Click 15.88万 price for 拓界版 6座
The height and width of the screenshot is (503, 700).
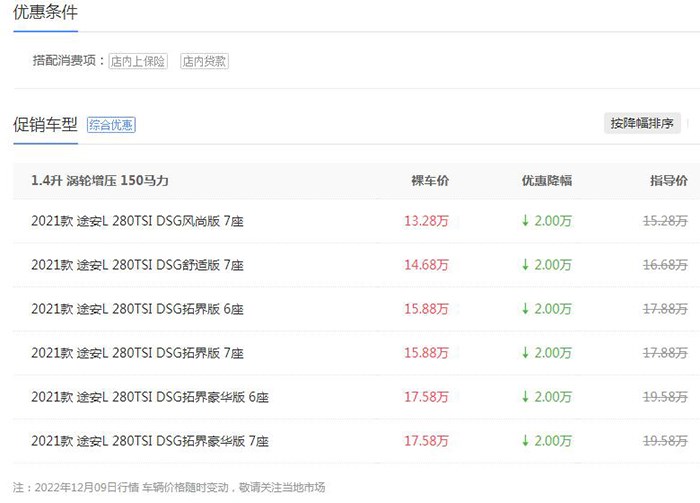pos(426,309)
